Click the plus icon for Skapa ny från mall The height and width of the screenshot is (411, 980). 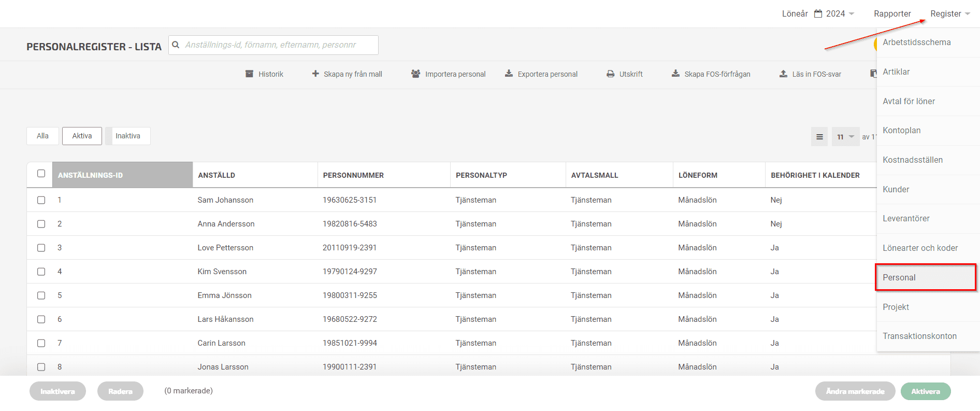click(x=315, y=74)
